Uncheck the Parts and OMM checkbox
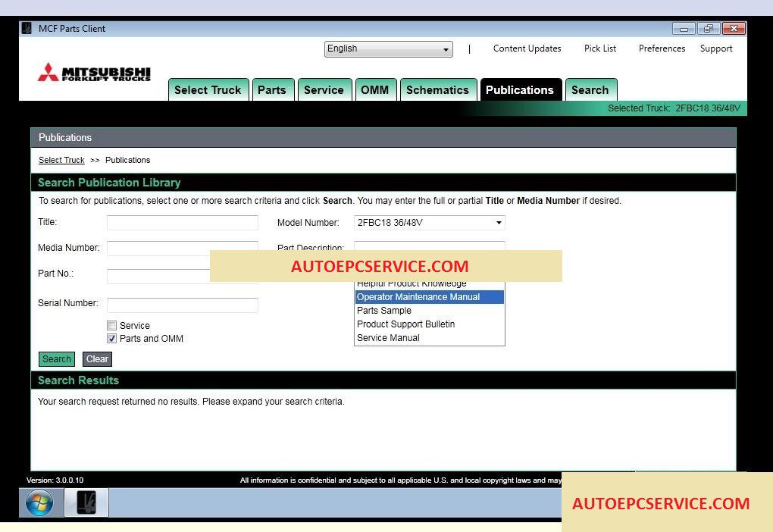The height and width of the screenshot is (532, 773). pyautogui.click(x=112, y=339)
